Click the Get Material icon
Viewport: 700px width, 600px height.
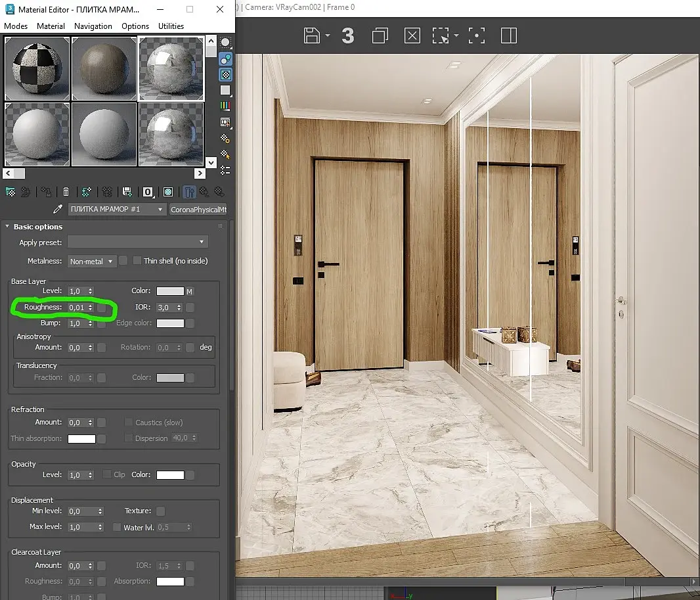[x=11, y=192]
